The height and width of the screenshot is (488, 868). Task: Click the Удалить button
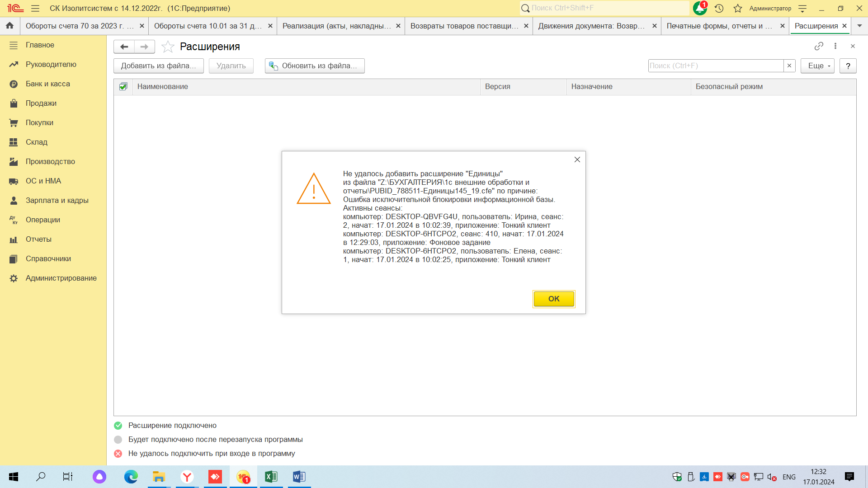231,66
